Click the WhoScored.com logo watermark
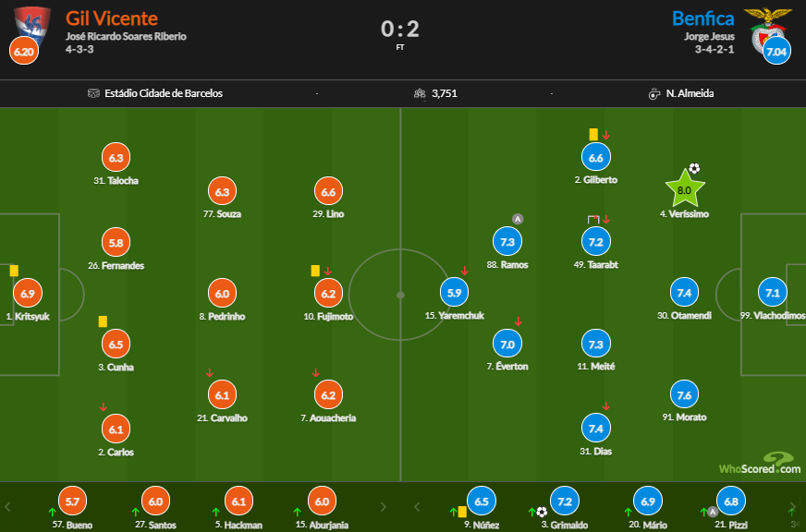 click(x=760, y=463)
